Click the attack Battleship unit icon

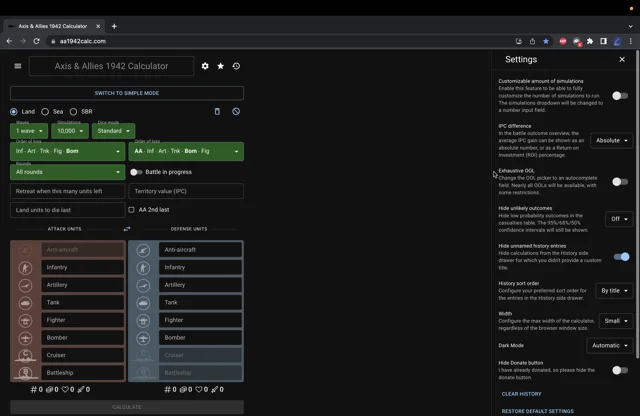(x=25, y=373)
